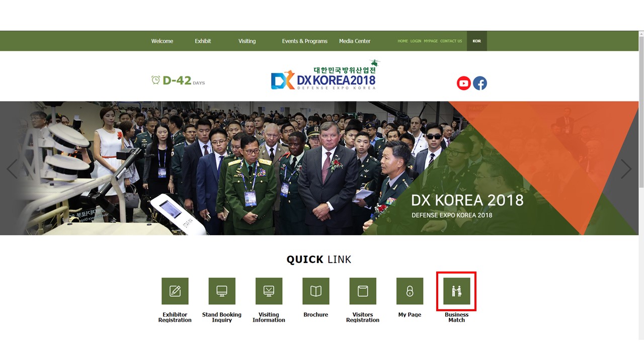Click the Brochure label text
This screenshot has height=362, width=644.
pos(316,315)
